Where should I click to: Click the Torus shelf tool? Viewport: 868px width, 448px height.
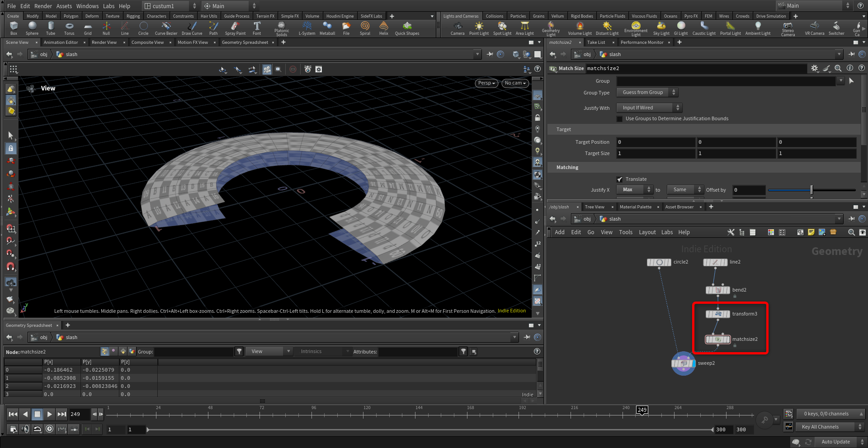(x=69, y=28)
